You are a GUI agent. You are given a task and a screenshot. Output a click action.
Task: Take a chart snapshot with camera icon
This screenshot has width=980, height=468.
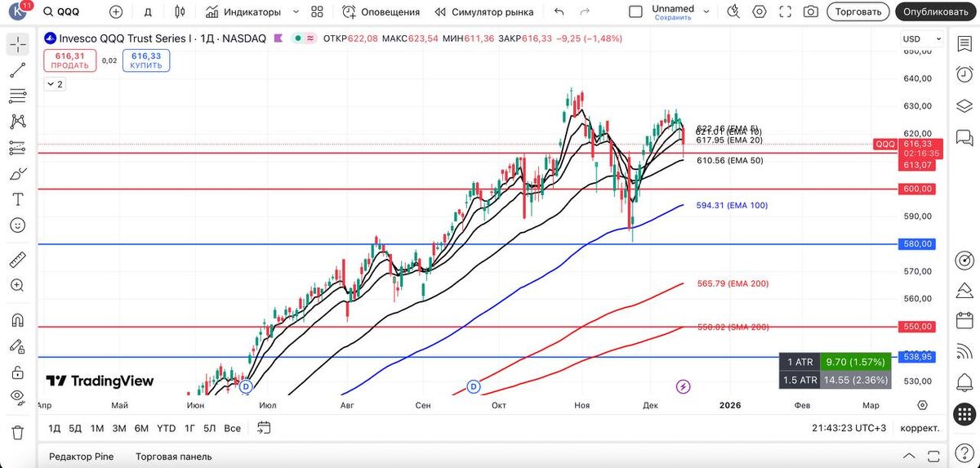[x=810, y=12]
